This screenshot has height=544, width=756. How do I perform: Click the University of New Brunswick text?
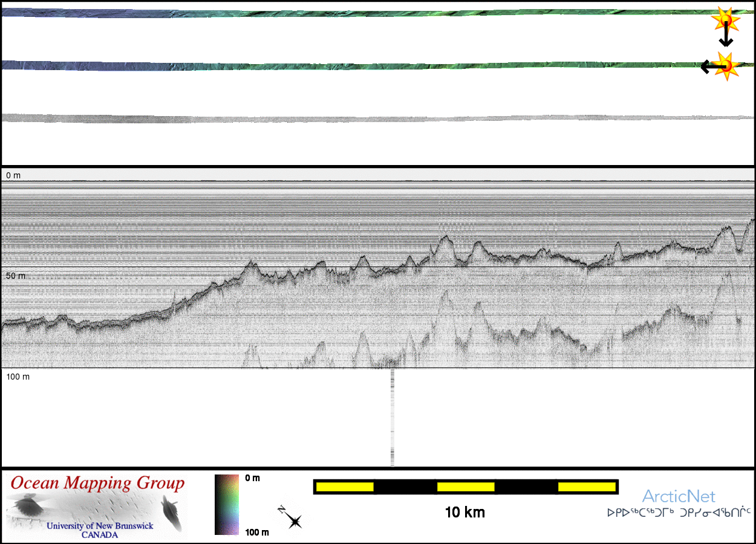point(100,526)
